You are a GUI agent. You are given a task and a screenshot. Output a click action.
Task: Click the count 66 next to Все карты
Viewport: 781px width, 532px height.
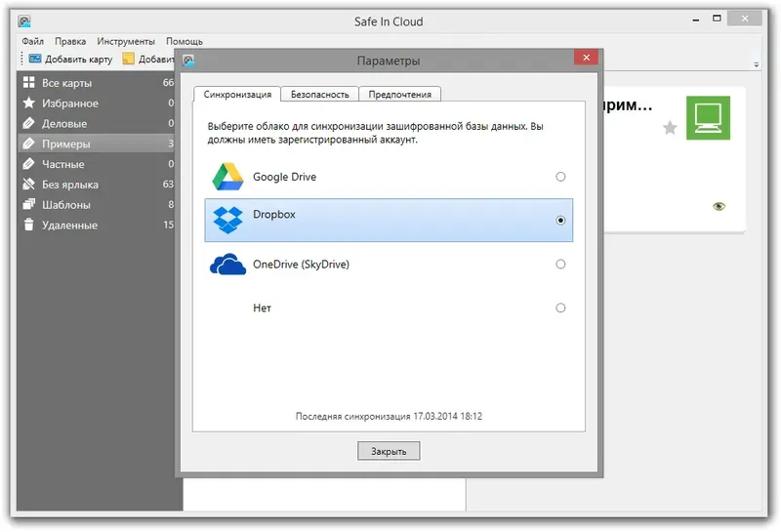(168, 82)
